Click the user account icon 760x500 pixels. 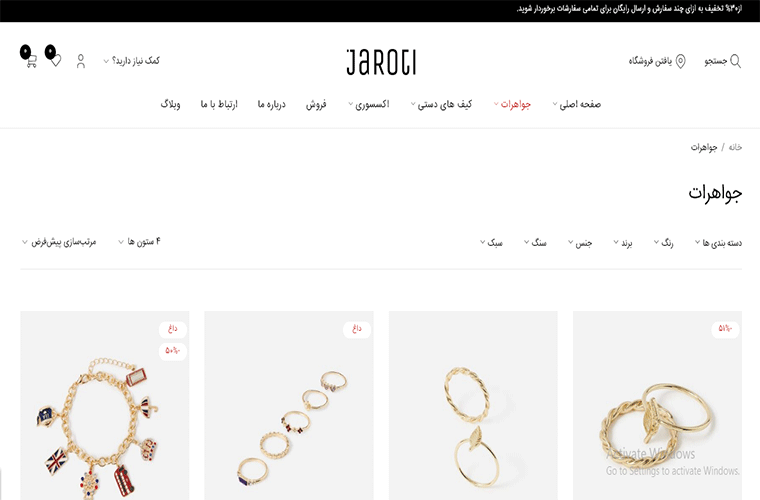[x=81, y=61]
